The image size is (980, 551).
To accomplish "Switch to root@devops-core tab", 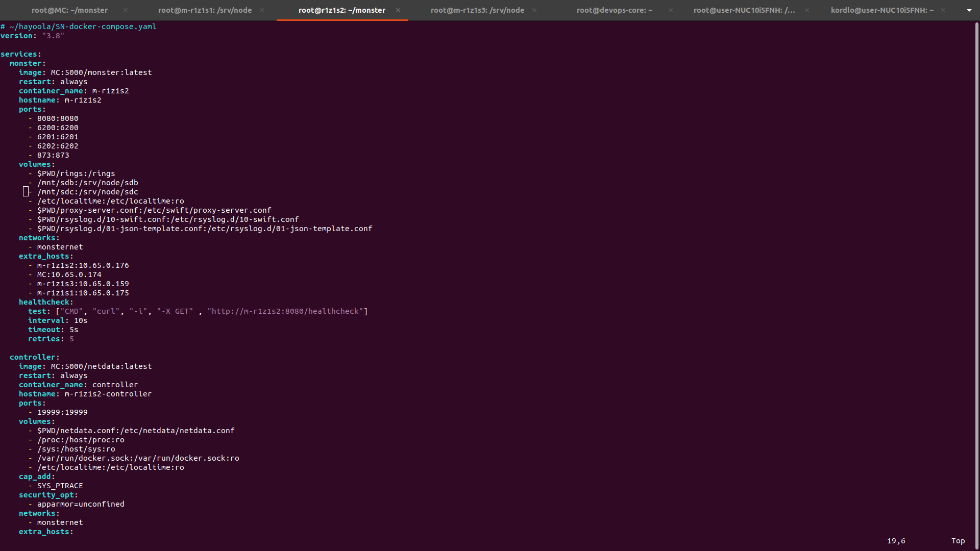I will (x=614, y=10).
